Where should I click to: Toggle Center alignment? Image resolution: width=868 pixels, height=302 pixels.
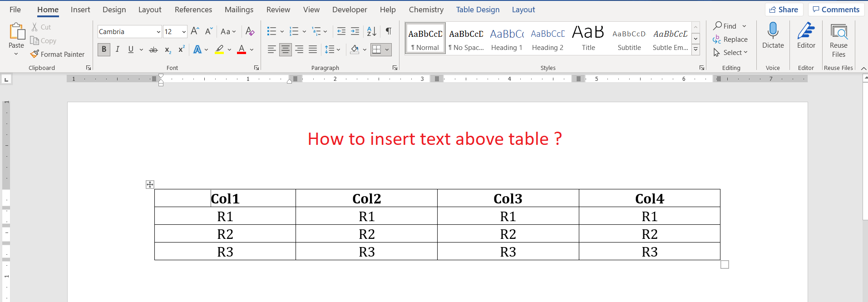(x=285, y=50)
